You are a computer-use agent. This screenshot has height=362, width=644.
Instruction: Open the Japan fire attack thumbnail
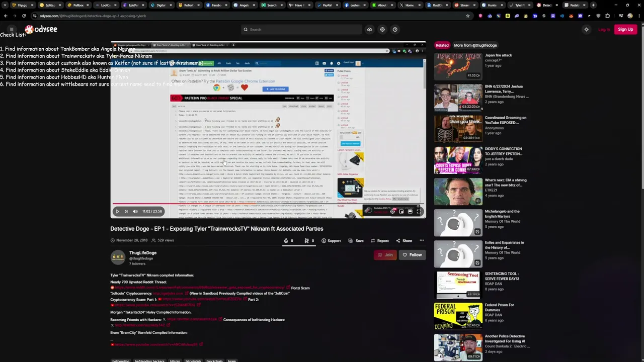(x=458, y=66)
